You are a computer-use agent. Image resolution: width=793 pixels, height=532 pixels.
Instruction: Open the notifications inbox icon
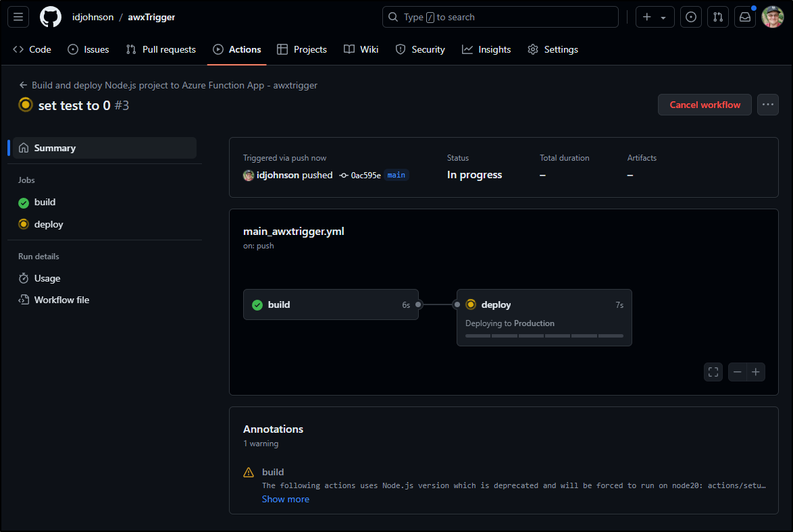745,17
